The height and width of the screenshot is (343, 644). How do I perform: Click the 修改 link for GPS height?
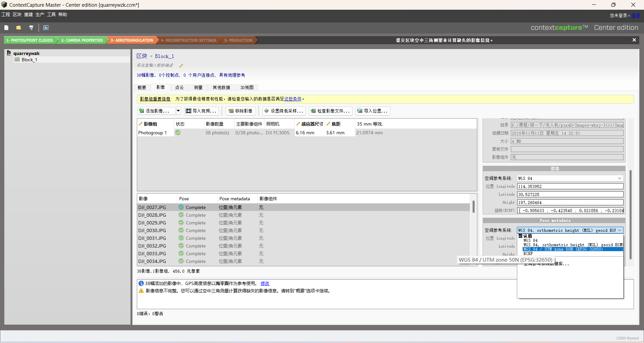click(264, 283)
